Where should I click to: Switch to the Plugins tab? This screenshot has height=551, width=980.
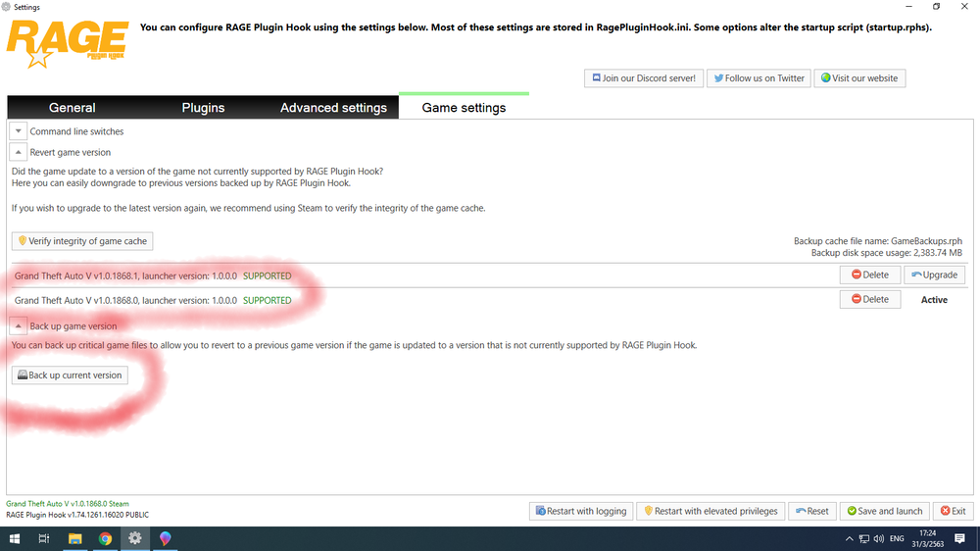coord(203,108)
